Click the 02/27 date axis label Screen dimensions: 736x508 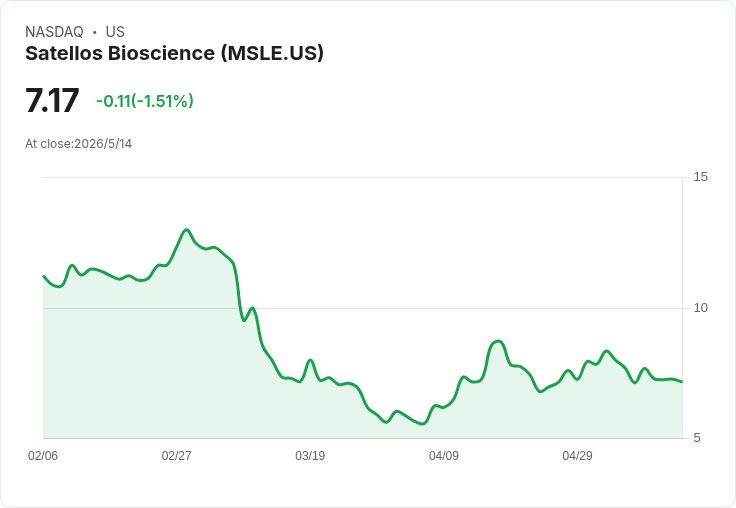click(x=176, y=455)
